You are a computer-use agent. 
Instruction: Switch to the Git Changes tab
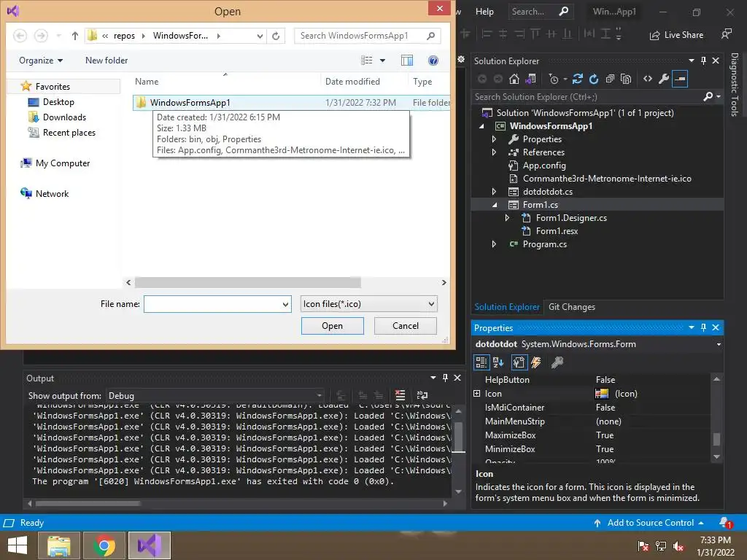[x=572, y=307]
